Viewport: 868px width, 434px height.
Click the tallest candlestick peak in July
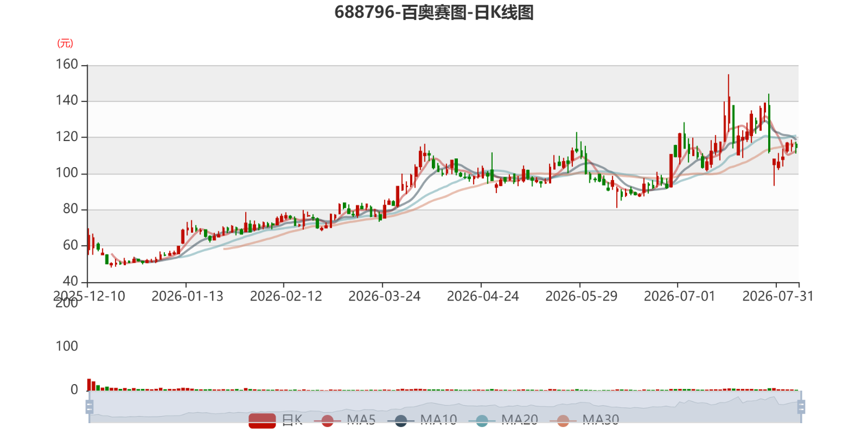(728, 76)
